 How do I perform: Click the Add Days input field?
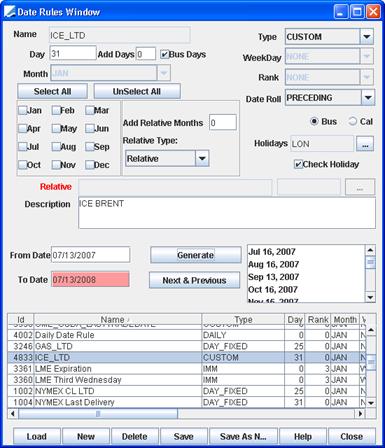click(146, 54)
